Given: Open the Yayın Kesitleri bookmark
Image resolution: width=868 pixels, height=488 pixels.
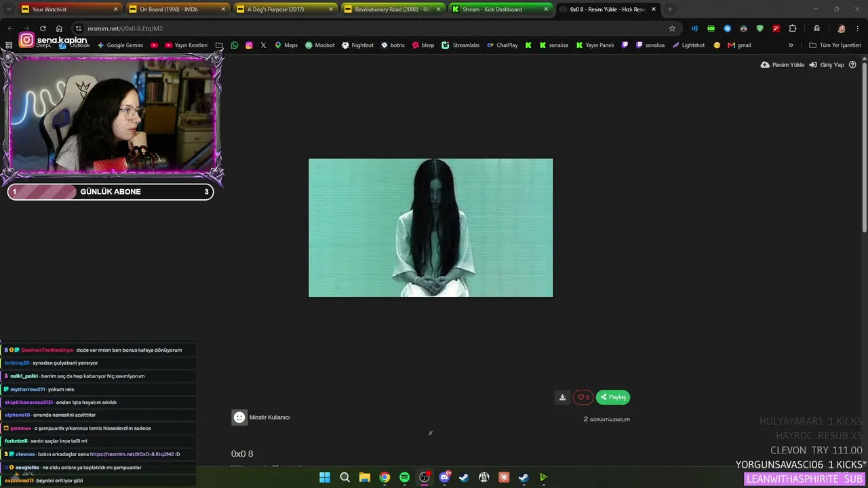Looking at the screenshot, I should tap(186, 45).
